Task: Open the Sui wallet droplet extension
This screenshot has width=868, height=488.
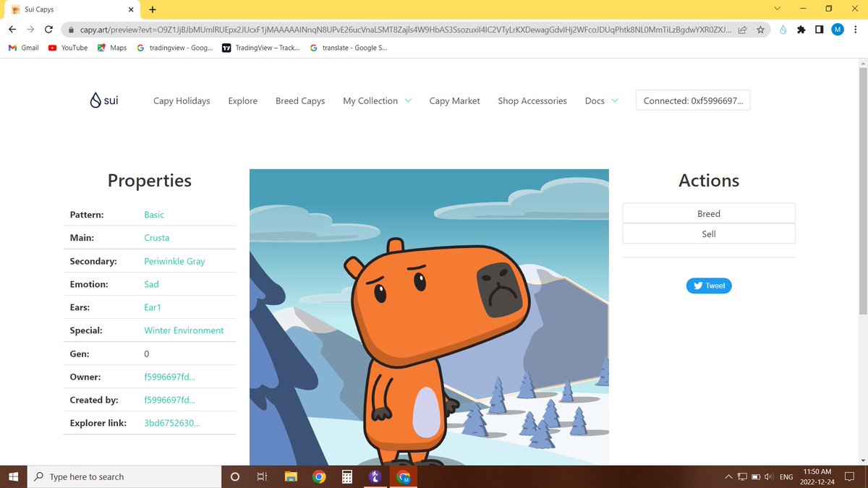Action: (x=783, y=30)
